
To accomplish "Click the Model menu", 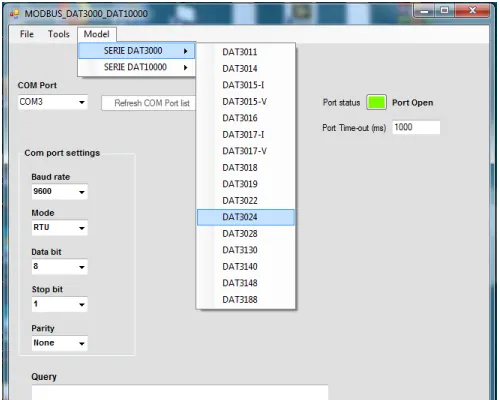I will click(97, 34).
